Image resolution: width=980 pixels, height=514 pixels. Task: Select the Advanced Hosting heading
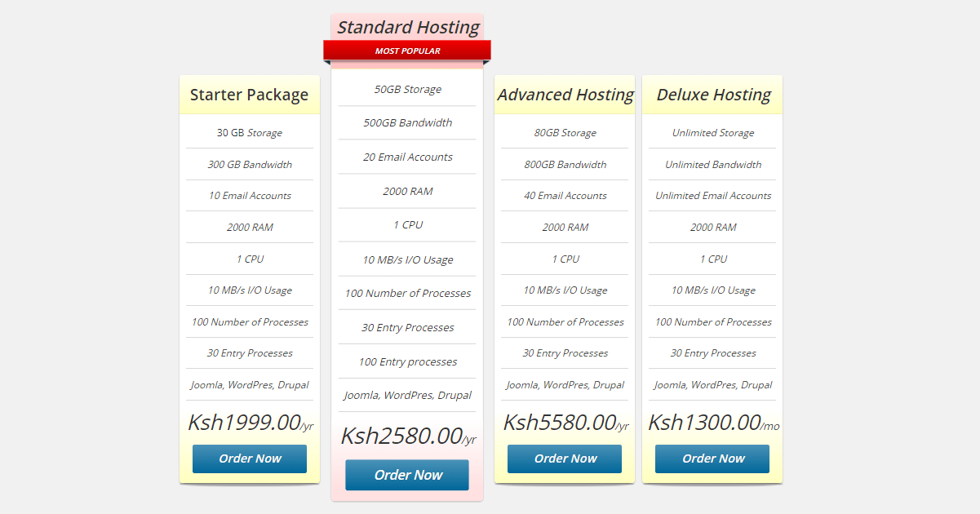pyautogui.click(x=565, y=95)
